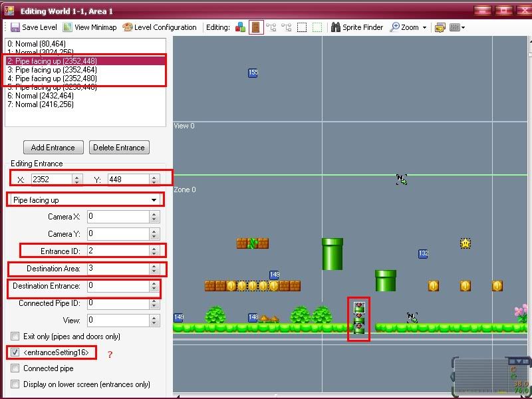Adjust the Camera X spinner
532x399 pixels.
pos(154,217)
